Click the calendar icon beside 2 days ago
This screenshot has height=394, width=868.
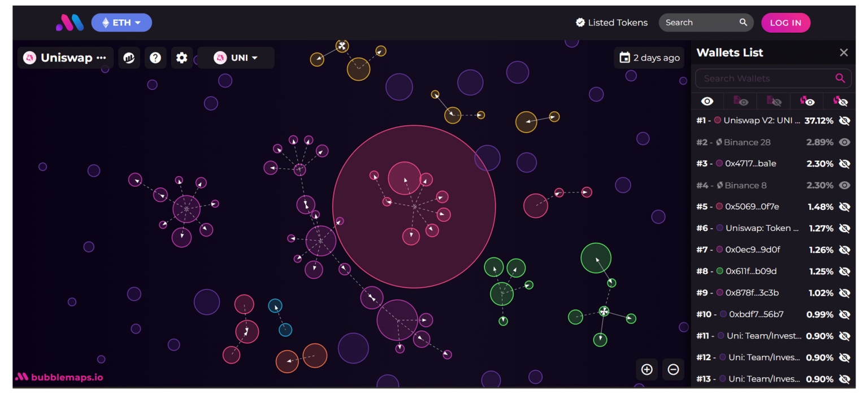(x=624, y=58)
